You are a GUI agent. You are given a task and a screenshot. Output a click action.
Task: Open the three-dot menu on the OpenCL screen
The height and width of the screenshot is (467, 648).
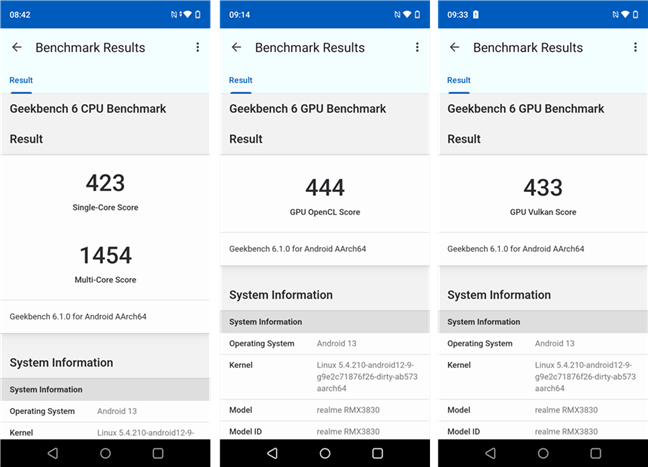click(417, 48)
